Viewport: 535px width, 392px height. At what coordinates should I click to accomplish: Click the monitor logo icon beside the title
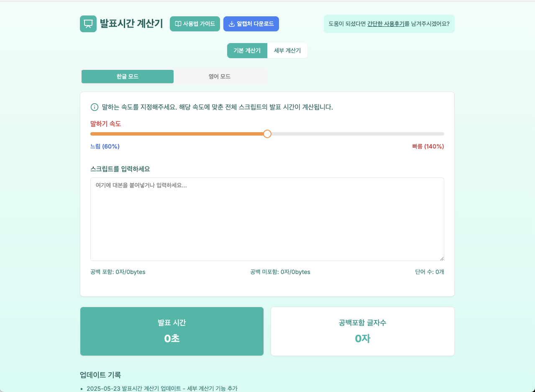click(88, 23)
